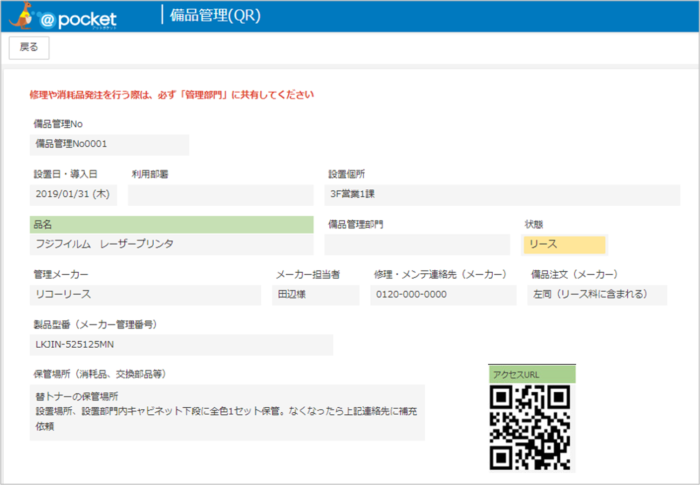Click the QR code image under アクセスURL
Image resolution: width=700 pixels, height=485 pixels.
pyautogui.click(x=530, y=427)
